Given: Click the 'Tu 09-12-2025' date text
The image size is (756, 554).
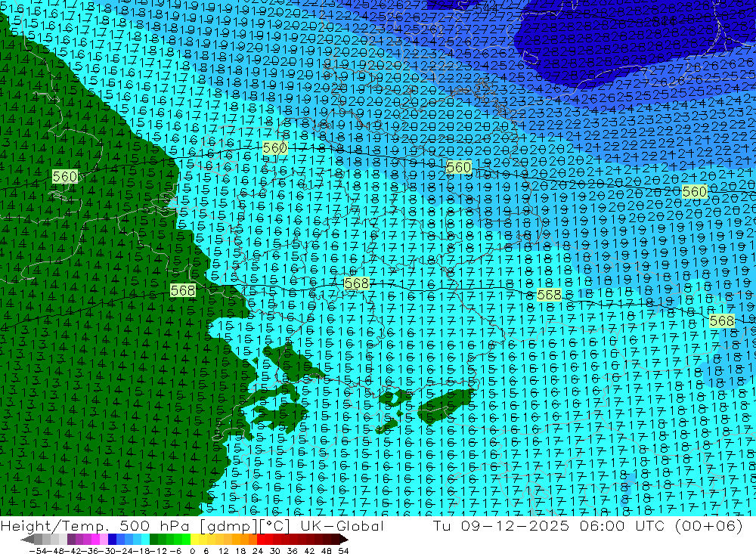Looking at the screenshot, I should click(501, 525).
